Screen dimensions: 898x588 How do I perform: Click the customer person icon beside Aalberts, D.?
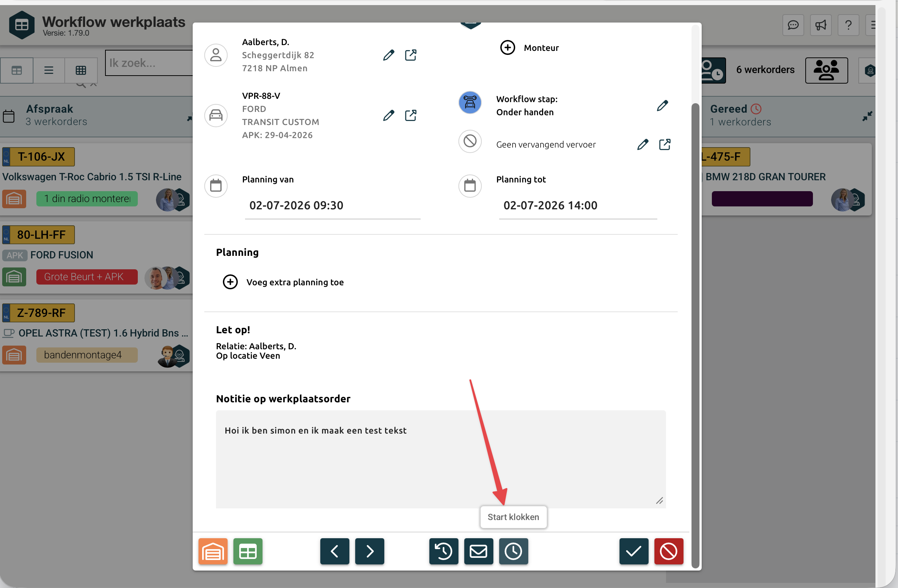tap(216, 55)
